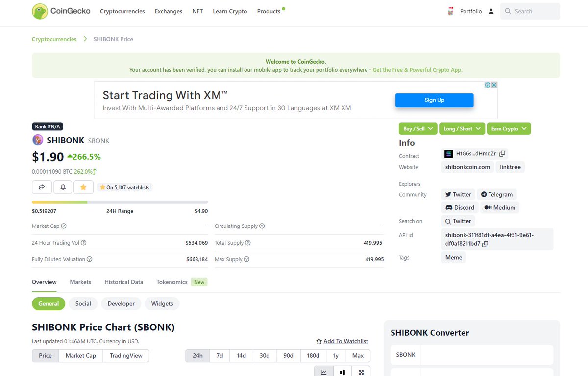588x376 pixels.
Task: Click the Solana chain icon next to contract
Action: tap(448, 153)
